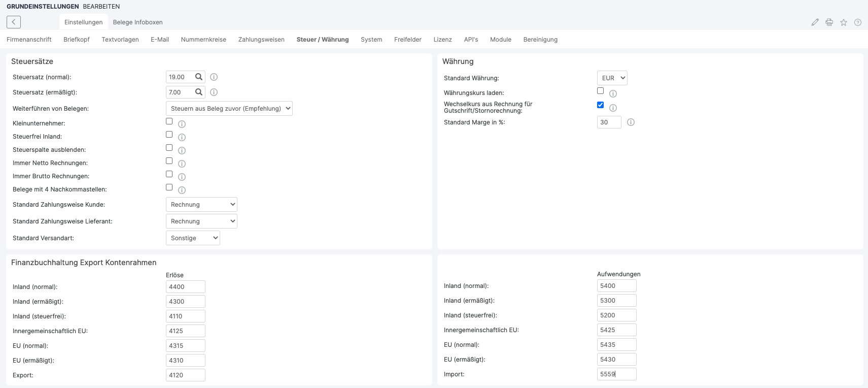Click search magnifier for Steuersatz (normal)
868x388 pixels.
tap(199, 77)
